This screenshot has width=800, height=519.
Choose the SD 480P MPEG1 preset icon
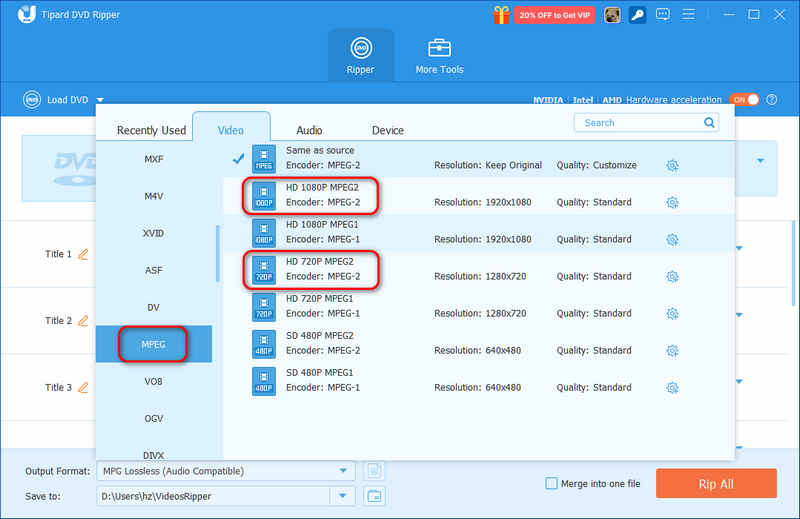point(264,381)
